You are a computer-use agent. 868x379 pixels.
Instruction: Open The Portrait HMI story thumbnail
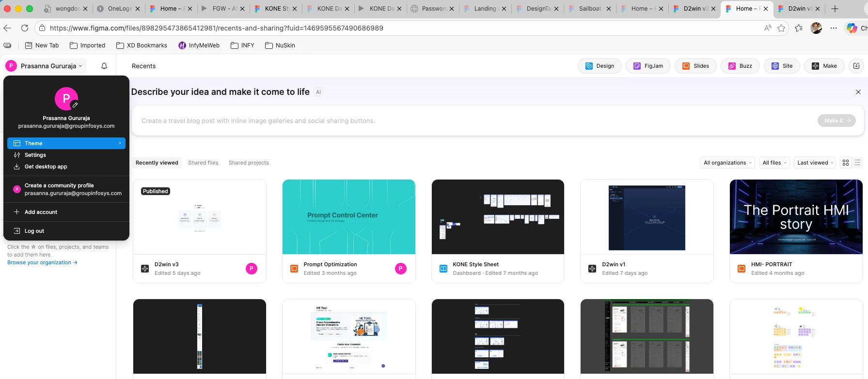tap(796, 217)
